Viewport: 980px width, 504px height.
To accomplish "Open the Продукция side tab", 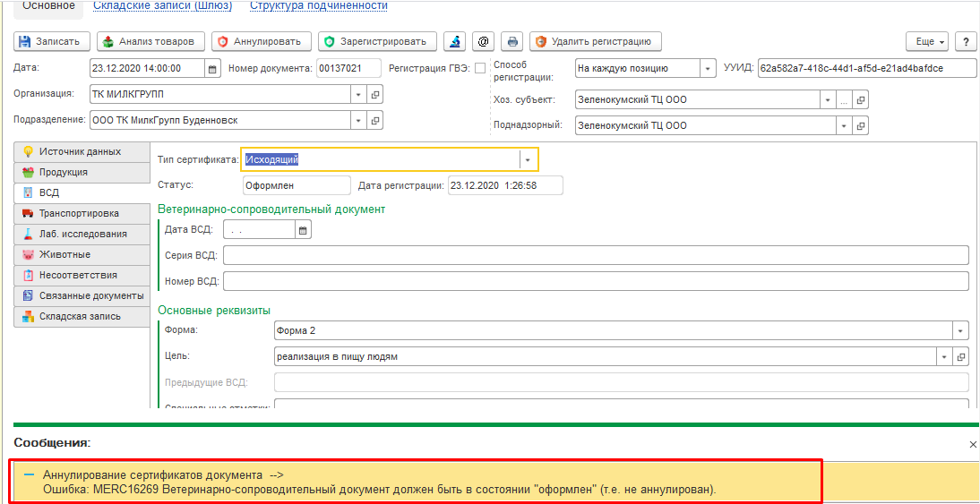I will (x=82, y=172).
